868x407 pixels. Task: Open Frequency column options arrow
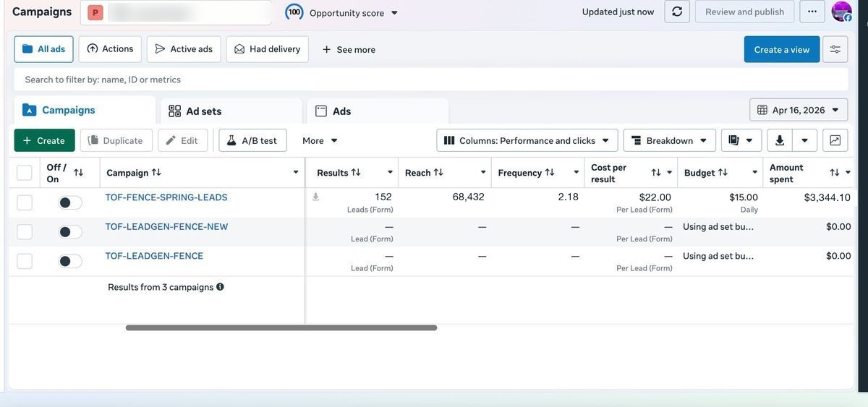576,172
